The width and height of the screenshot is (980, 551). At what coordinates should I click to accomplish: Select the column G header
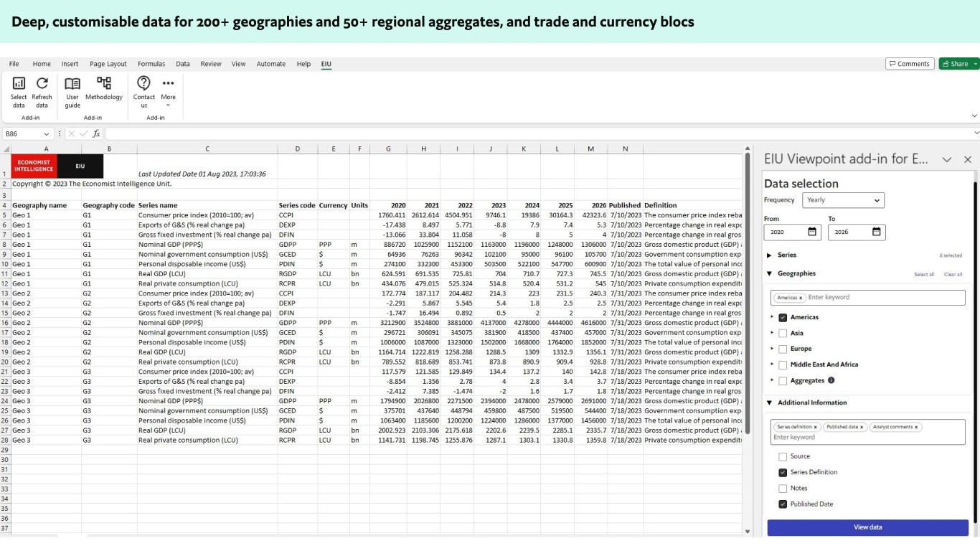click(389, 149)
